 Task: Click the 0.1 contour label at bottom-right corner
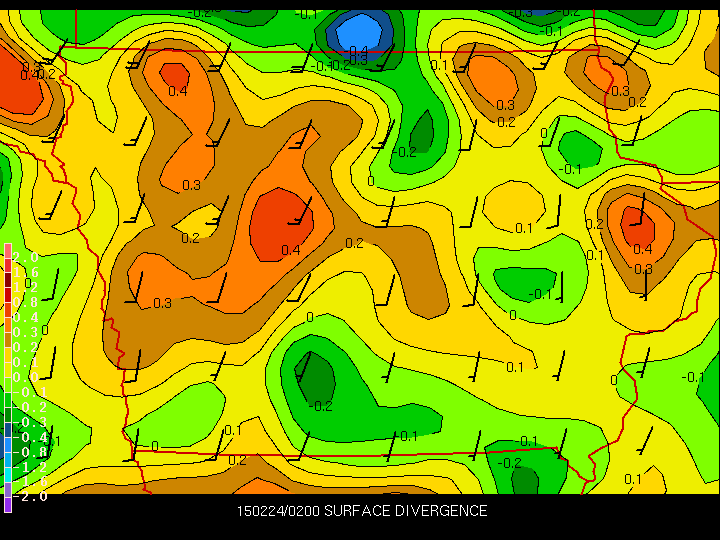coord(633,479)
